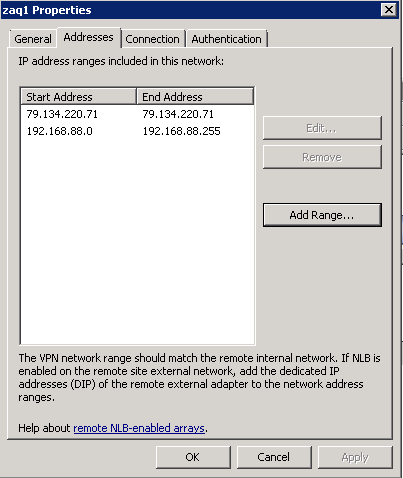Image resolution: width=403 pixels, height=478 pixels.
Task: Select end address 192.168.88.255 cell
Action: pyautogui.click(x=181, y=131)
